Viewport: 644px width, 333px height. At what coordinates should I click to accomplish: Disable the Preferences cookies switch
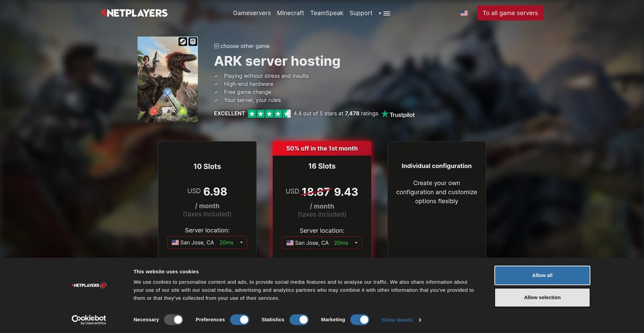tap(240, 320)
